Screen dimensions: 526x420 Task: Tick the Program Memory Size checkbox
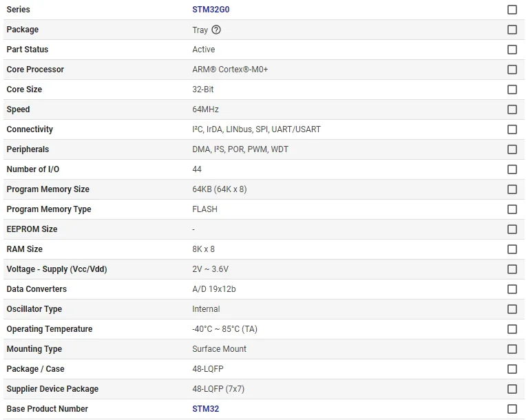click(x=512, y=189)
